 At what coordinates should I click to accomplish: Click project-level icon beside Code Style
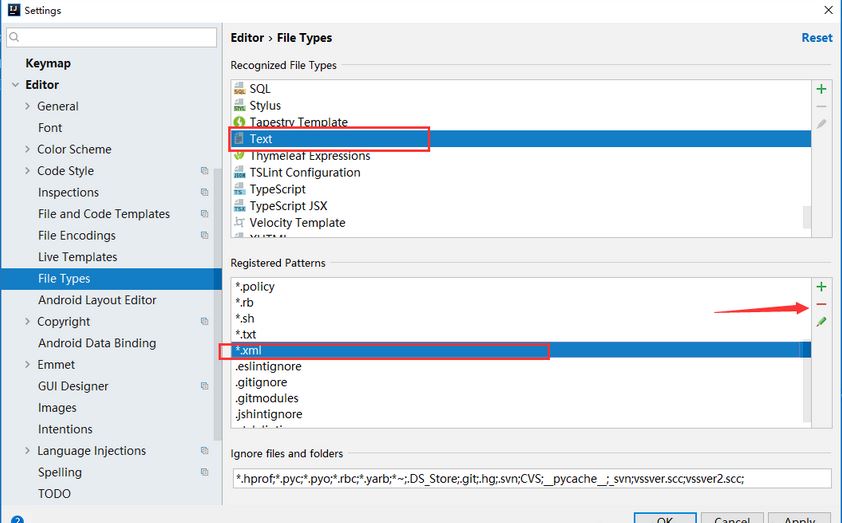(205, 171)
